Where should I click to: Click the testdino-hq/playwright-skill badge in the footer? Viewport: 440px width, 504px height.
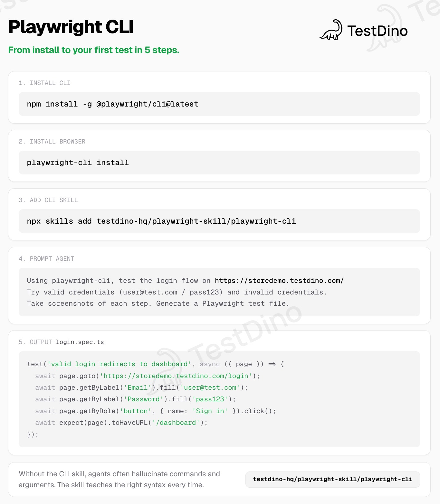click(332, 479)
